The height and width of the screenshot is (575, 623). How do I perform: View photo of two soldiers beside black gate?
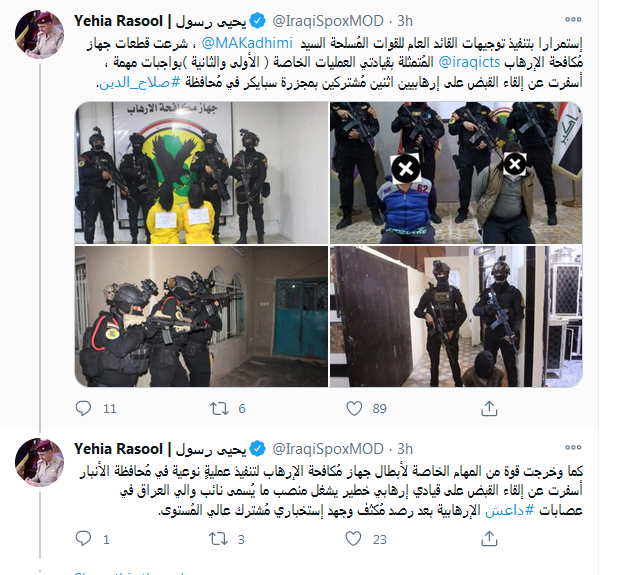coord(456,316)
